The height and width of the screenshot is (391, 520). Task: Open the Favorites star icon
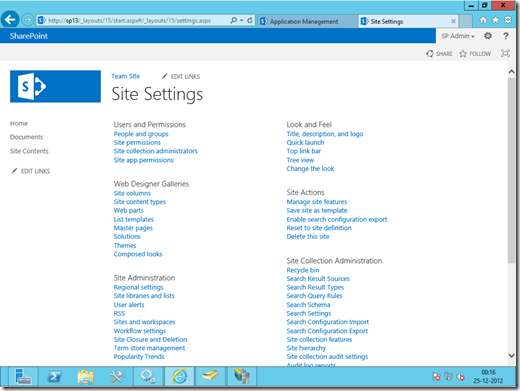496,20
